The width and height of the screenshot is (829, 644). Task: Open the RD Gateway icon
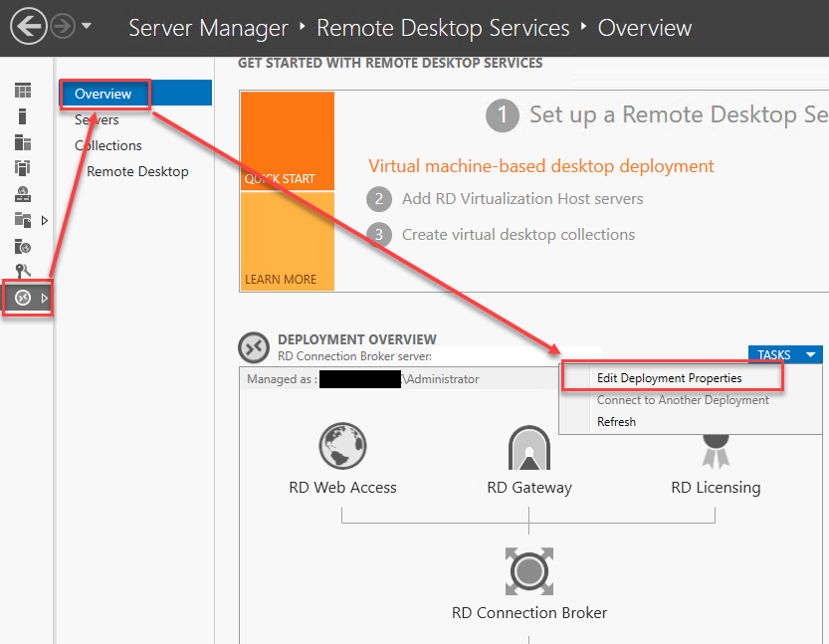528,446
